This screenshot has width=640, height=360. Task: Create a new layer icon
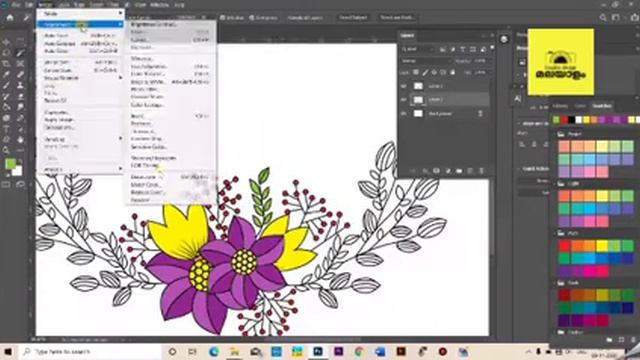point(470,171)
